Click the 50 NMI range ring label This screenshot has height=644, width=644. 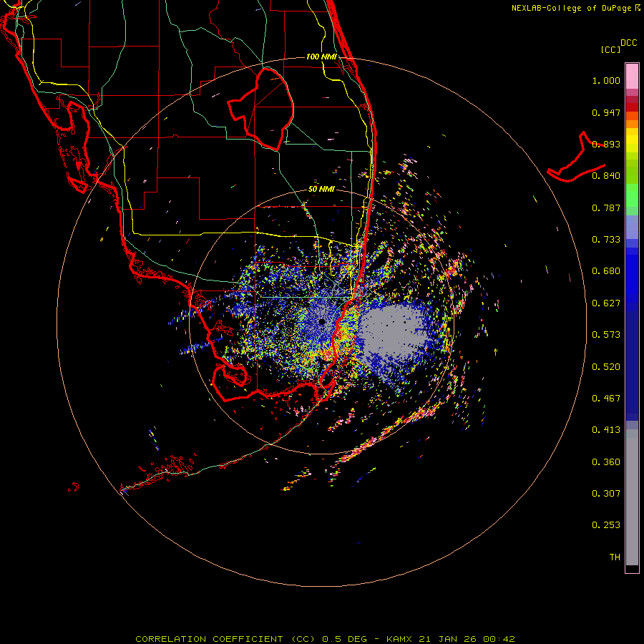click(x=321, y=190)
